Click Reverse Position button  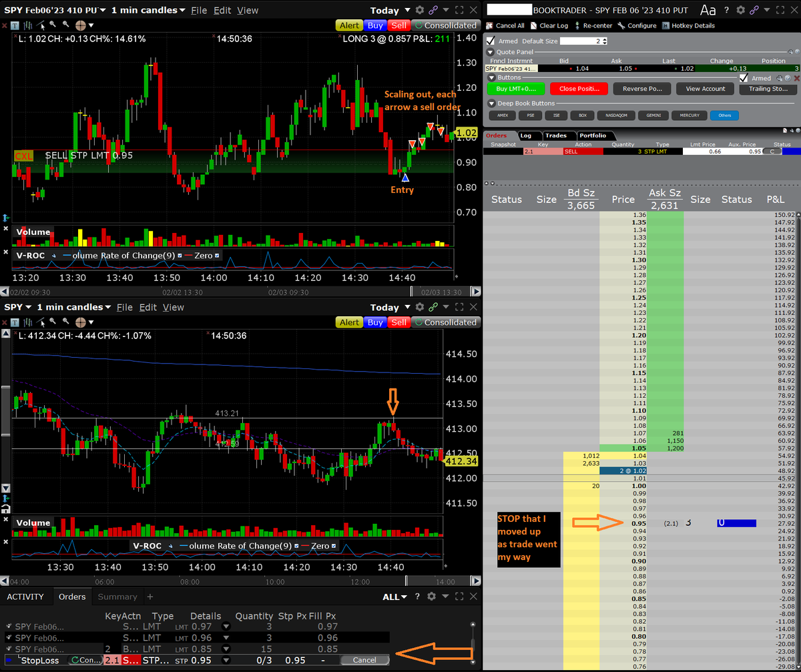642,89
